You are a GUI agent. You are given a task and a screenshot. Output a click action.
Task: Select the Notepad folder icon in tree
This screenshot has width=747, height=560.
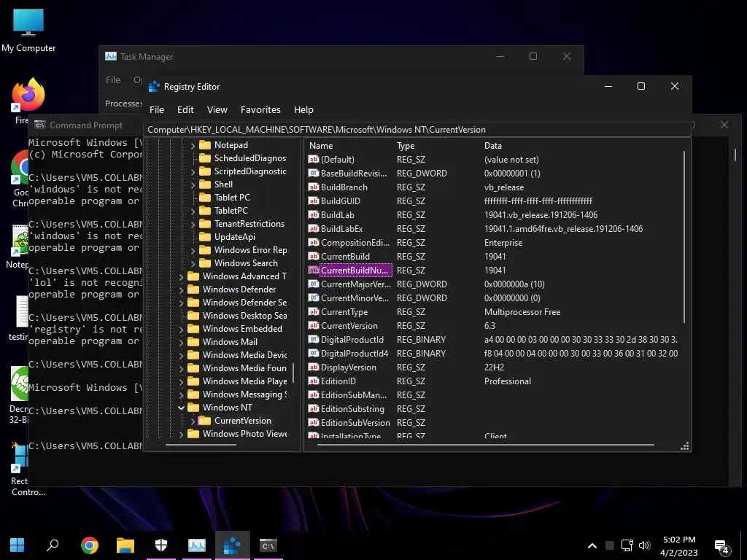(x=205, y=145)
